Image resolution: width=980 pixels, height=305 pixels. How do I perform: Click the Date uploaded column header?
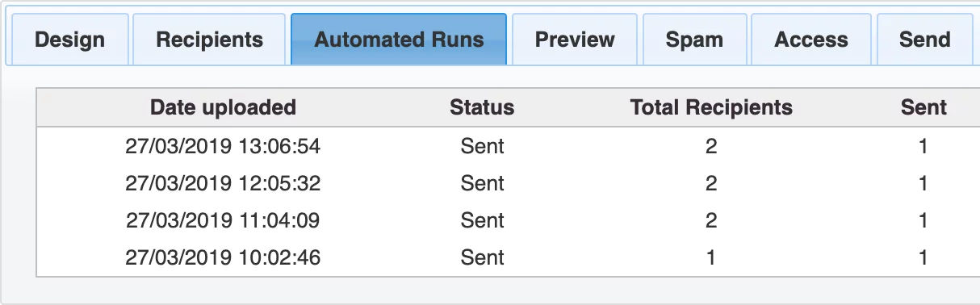tap(223, 107)
